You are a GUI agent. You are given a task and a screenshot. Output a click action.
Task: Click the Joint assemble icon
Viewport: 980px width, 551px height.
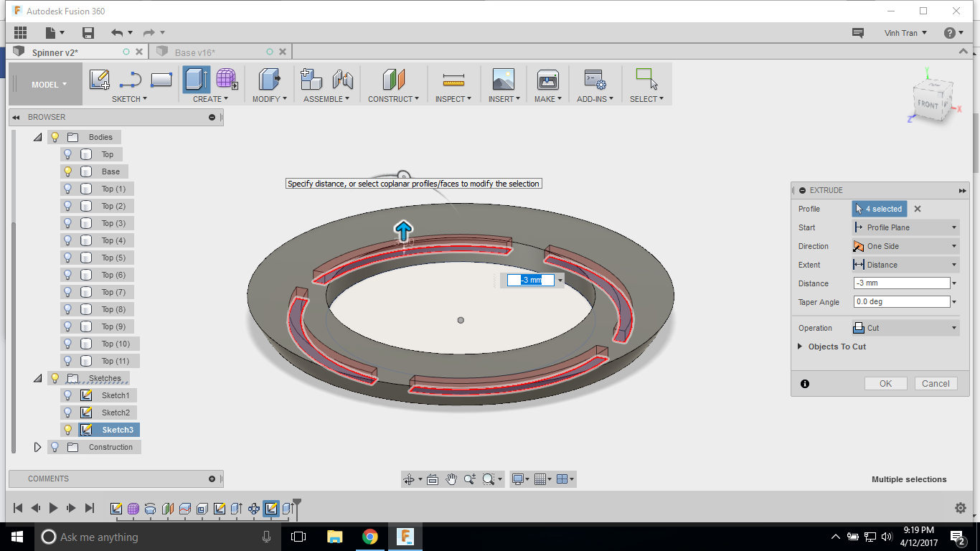(x=342, y=80)
